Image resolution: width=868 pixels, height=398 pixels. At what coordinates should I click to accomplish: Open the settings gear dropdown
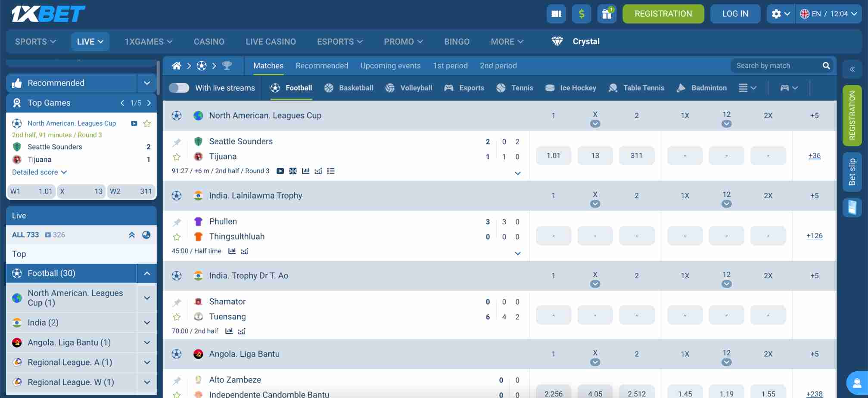[781, 14]
